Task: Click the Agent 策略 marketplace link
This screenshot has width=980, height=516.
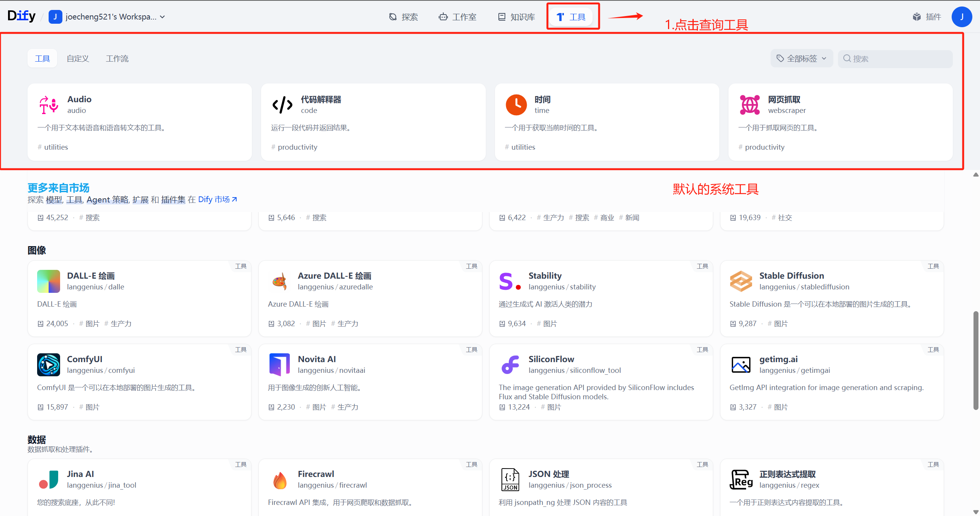Action: 107,199
